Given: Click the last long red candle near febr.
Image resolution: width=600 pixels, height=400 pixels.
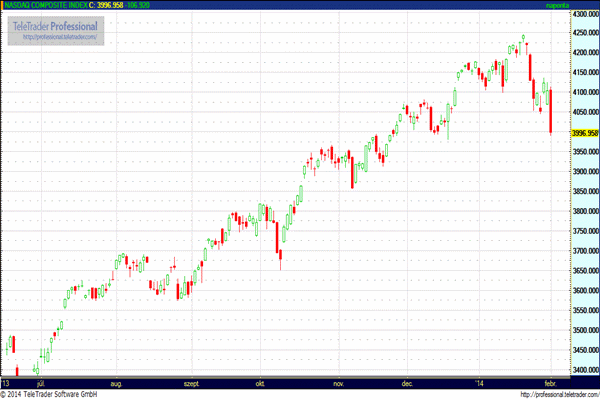Looking at the screenshot, I should click(551, 111).
